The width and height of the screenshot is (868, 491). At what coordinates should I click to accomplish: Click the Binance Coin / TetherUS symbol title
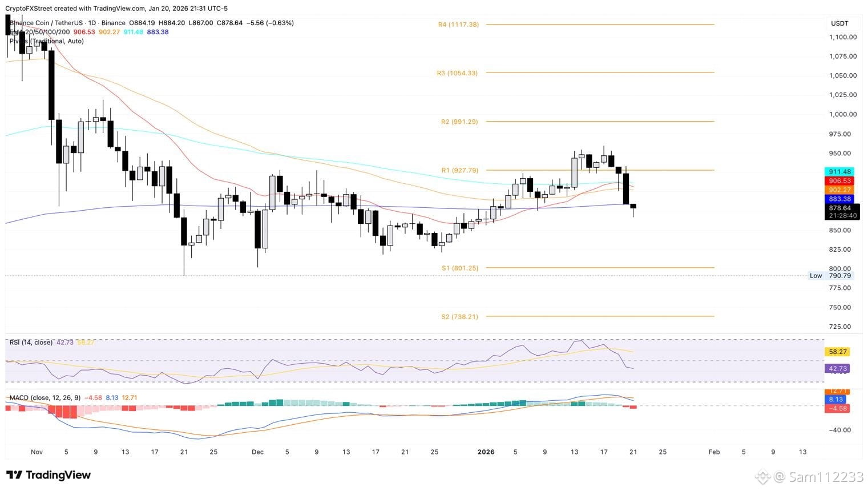(67, 23)
